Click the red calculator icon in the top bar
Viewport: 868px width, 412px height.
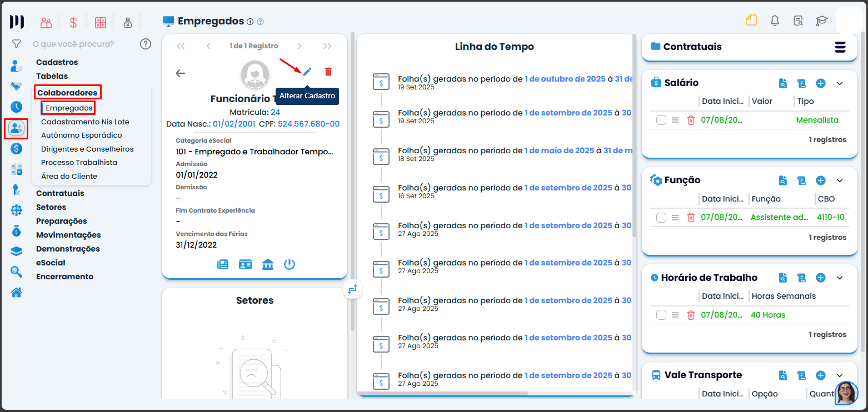(101, 23)
